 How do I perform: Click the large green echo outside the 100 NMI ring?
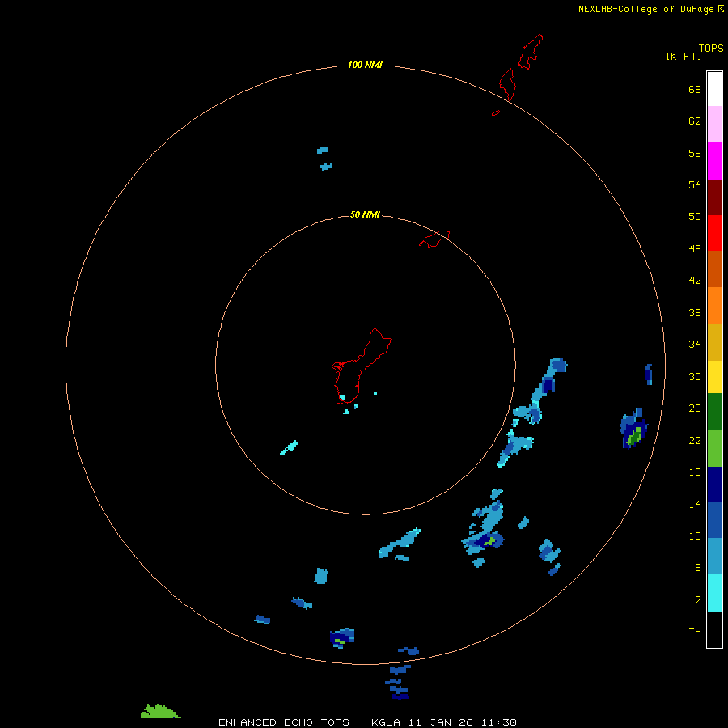pos(160,711)
